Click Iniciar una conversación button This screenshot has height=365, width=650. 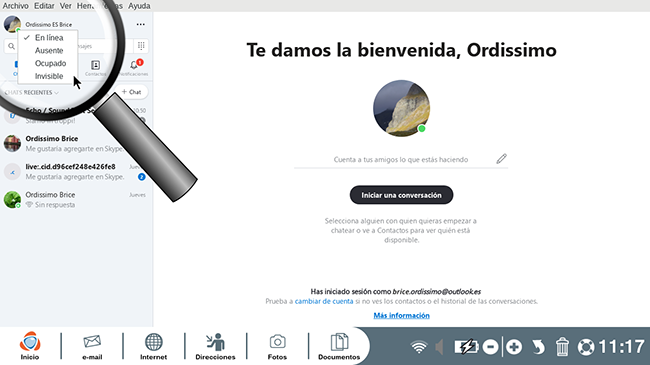(401, 195)
